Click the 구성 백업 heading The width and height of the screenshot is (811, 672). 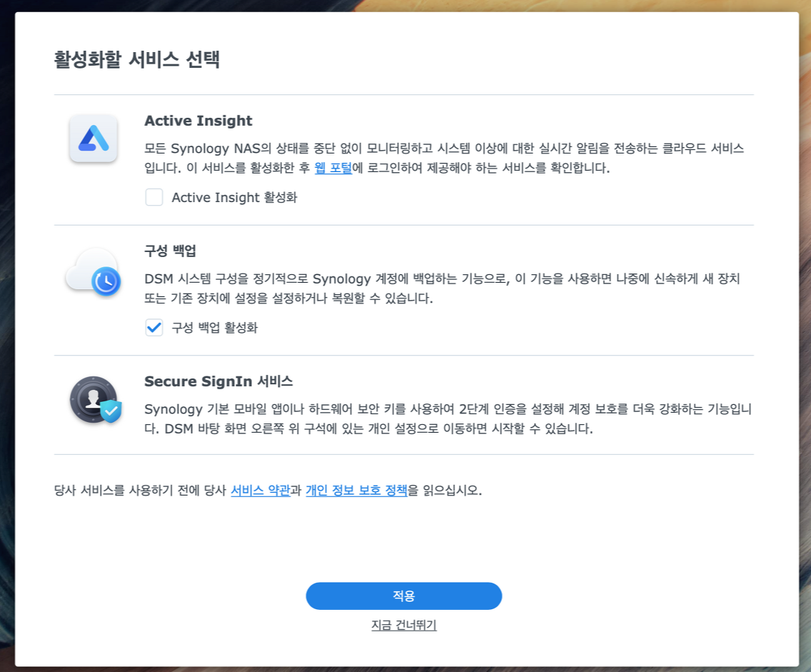(170, 251)
